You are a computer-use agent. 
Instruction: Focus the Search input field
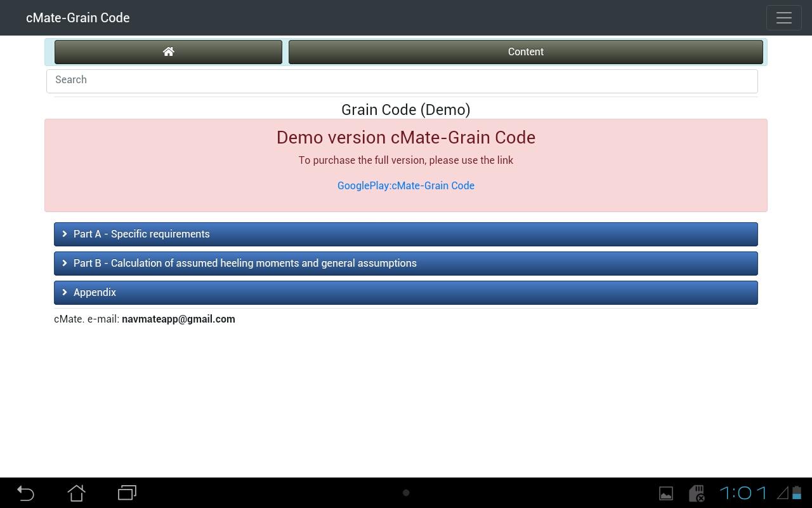(402, 80)
